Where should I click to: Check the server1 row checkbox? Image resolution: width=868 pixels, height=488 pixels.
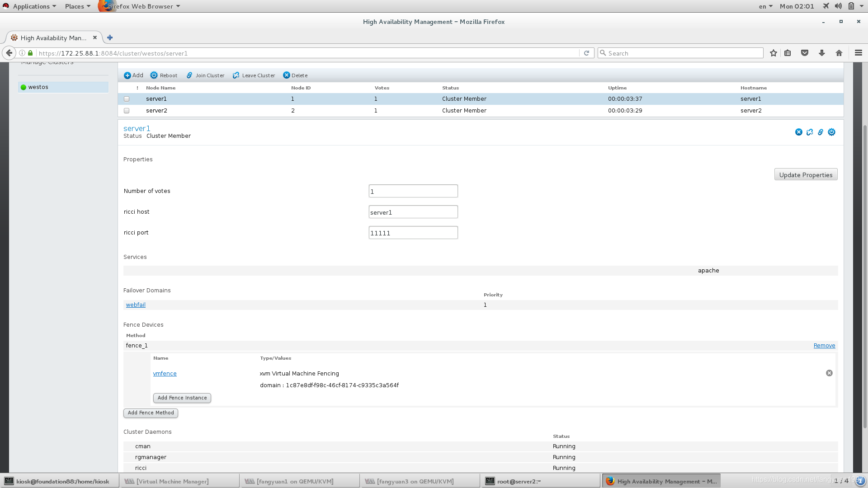pos(127,99)
